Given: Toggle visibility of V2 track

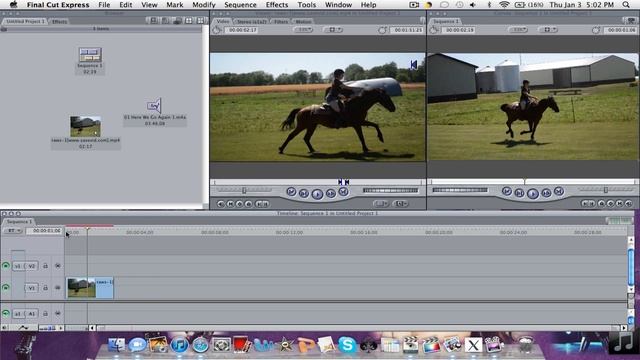Looking at the screenshot, I should coord(6,266).
